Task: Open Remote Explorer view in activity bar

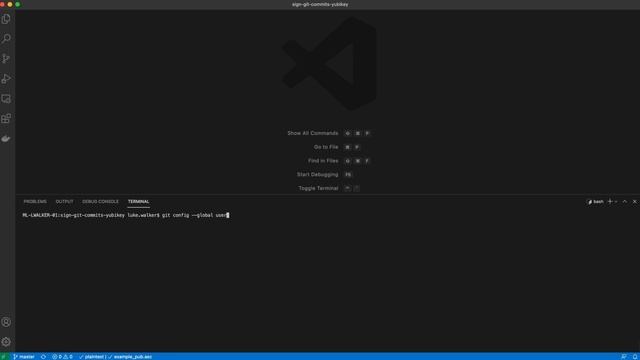Action: 6,99
